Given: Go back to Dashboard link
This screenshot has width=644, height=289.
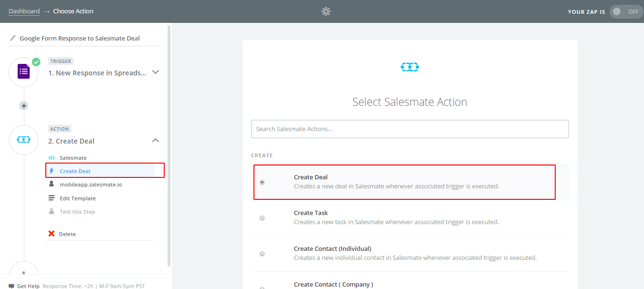Looking at the screenshot, I should click(x=24, y=11).
